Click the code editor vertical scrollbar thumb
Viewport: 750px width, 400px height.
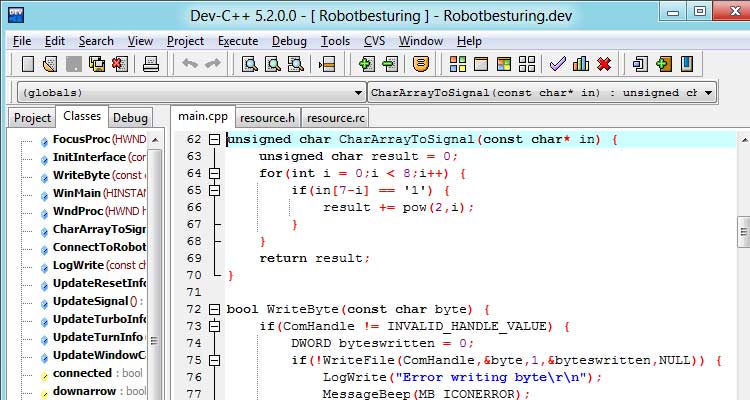click(743, 233)
